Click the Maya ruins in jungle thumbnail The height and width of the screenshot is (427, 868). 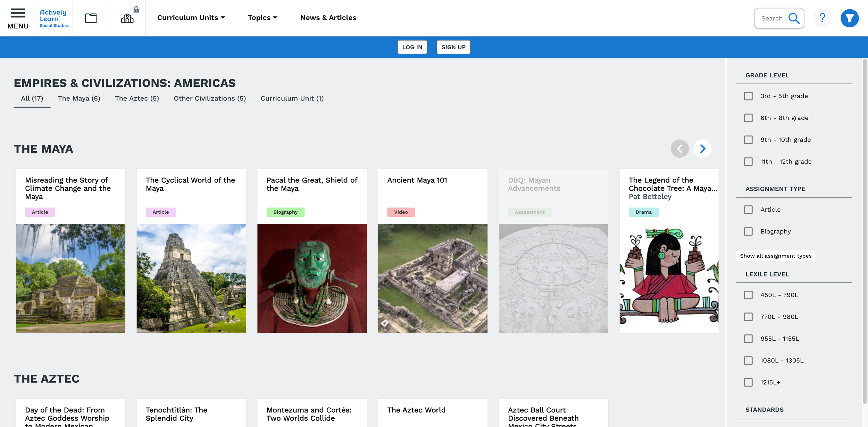coord(70,278)
